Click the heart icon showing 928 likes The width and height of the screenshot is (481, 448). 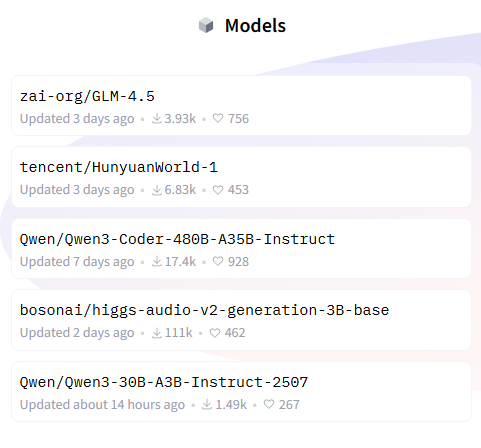[x=218, y=261]
